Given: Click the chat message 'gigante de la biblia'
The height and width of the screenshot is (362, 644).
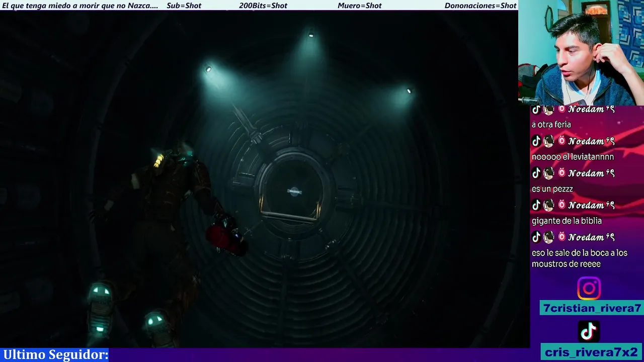Looking at the screenshot, I should (567, 221).
